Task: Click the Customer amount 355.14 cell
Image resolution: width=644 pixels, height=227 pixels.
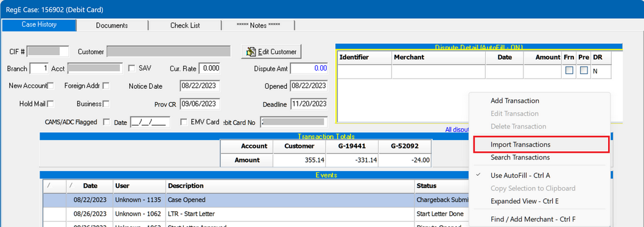Action: click(299, 160)
